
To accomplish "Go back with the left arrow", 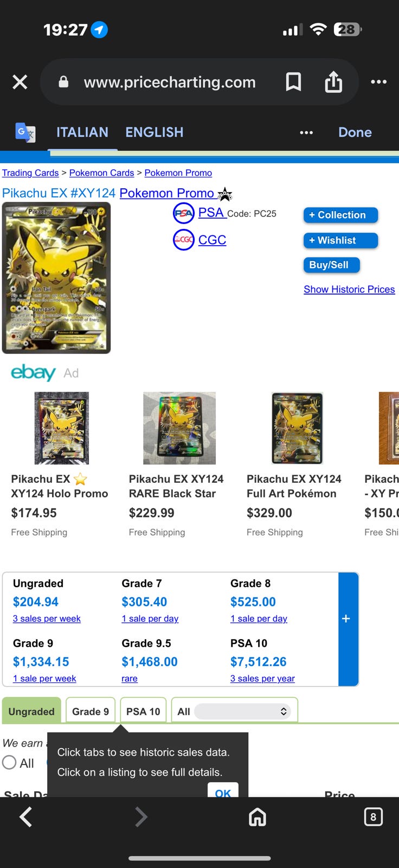I will (25, 816).
